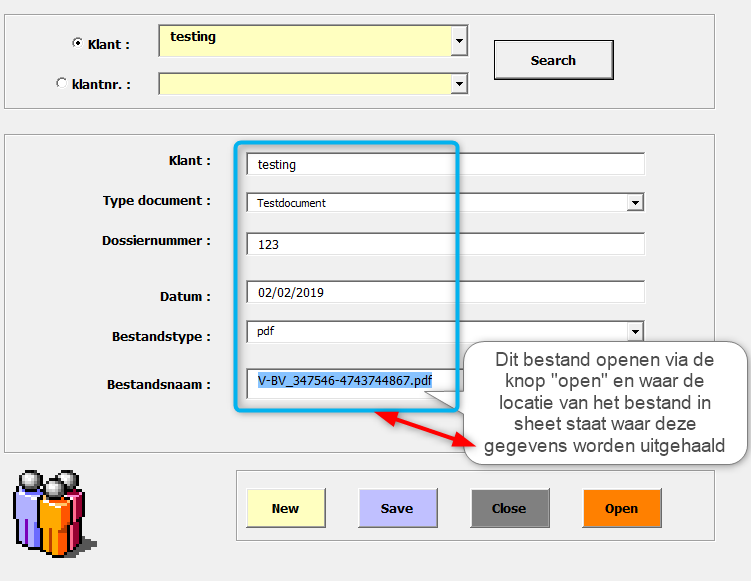Click the yellow New button

286,508
